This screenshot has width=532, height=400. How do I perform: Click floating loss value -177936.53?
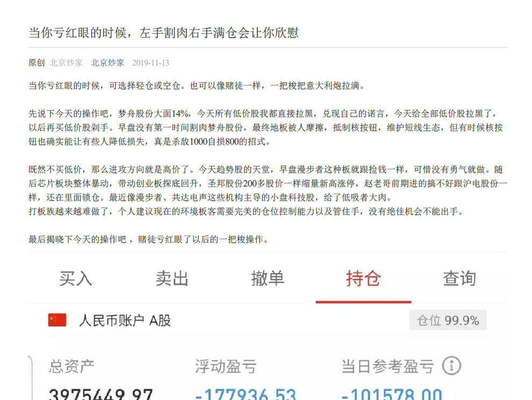coord(246,394)
